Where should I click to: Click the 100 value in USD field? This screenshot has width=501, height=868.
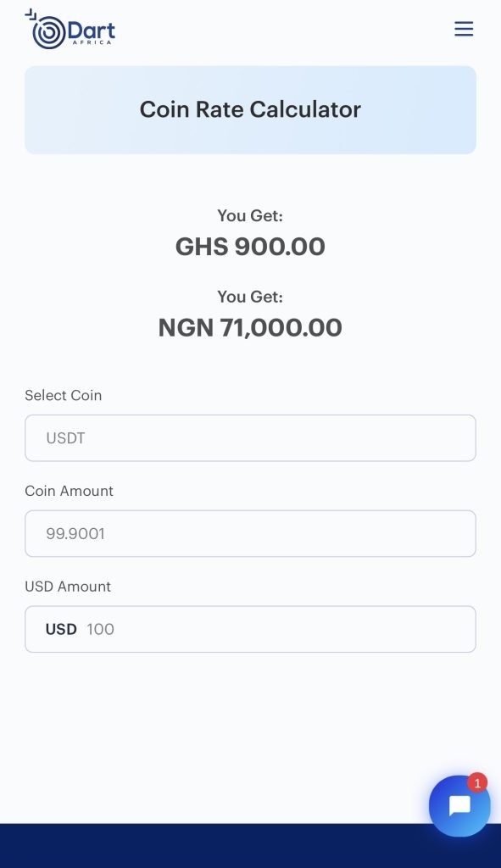pos(100,630)
